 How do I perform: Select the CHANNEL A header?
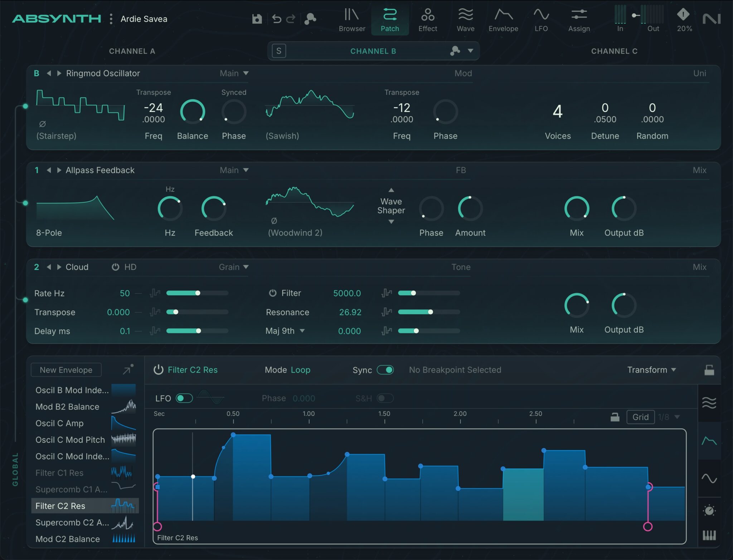(x=132, y=51)
